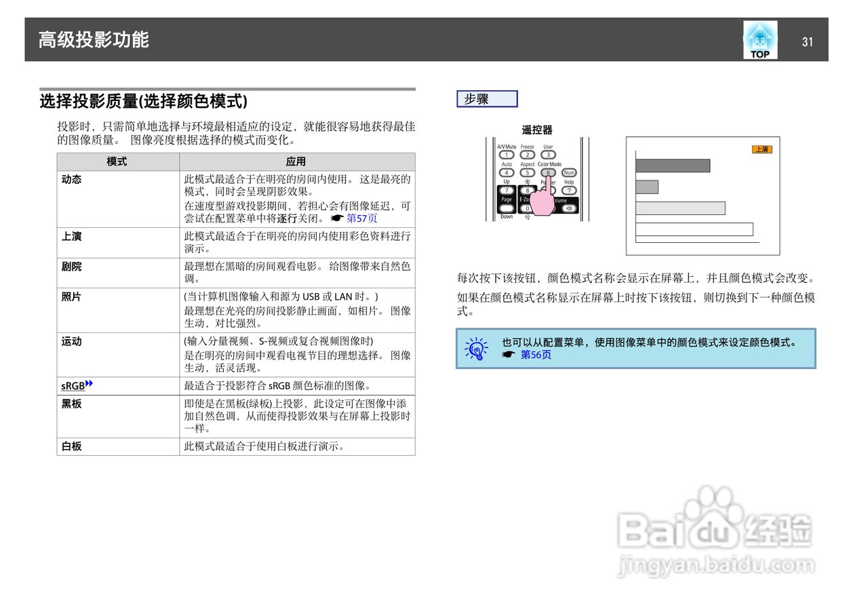The width and height of the screenshot is (868, 614).
Task: Select the Num button on the remote
Action: click(x=569, y=173)
